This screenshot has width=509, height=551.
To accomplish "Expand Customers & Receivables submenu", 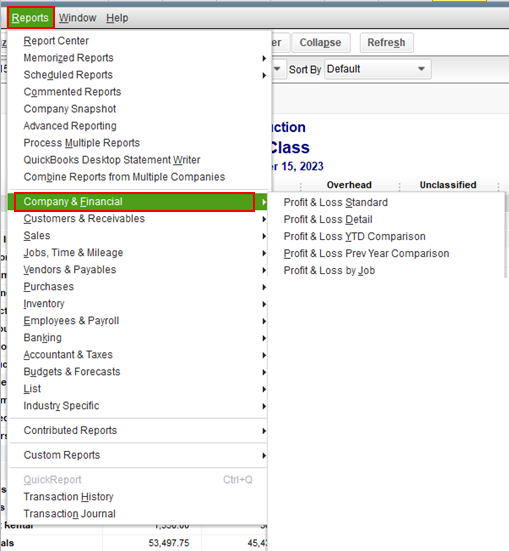I will [137, 219].
